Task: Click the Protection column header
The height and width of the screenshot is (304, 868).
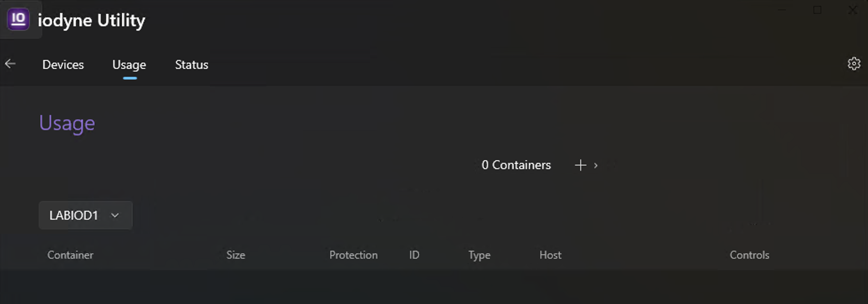Action: (353, 255)
